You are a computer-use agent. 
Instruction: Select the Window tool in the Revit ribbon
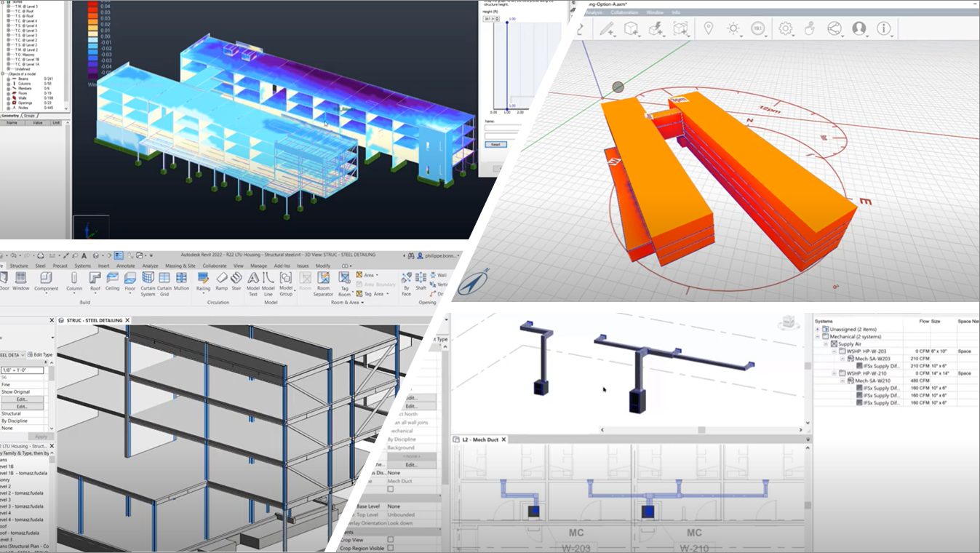pyautogui.click(x=20, y=282)
